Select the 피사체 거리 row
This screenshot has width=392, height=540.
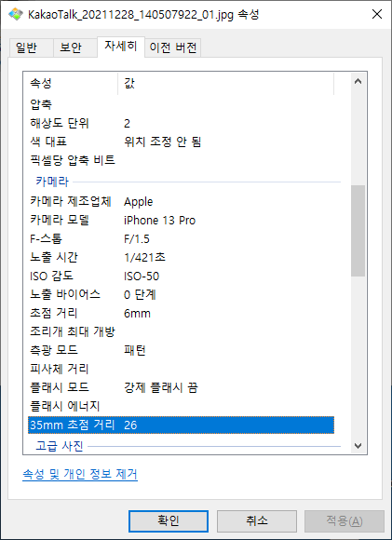coord(181,369)
